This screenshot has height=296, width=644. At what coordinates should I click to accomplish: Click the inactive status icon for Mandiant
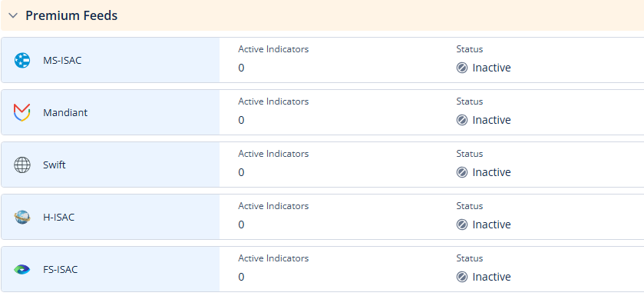[462, 120]
